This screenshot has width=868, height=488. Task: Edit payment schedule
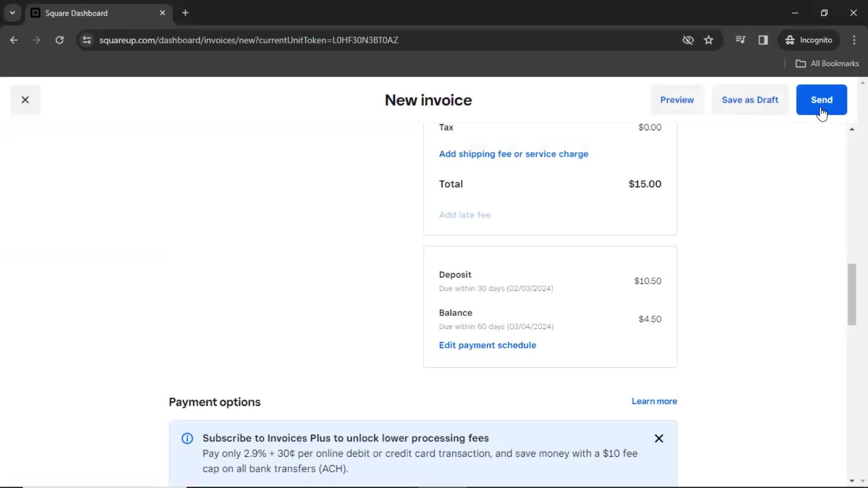(487, 345)
